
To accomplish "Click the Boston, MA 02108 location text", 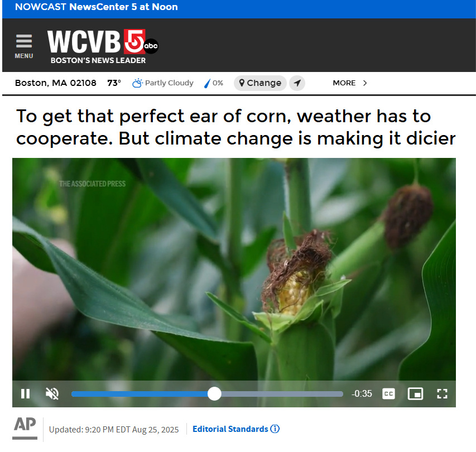I will (x=56, y=83).
